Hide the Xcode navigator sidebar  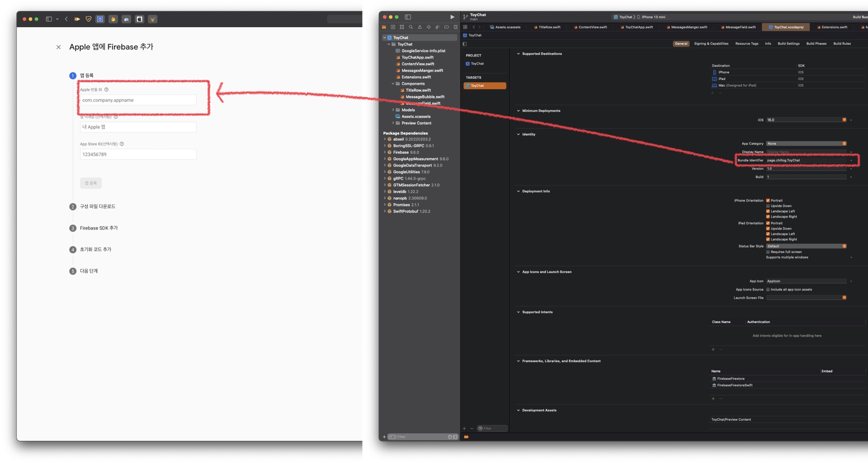(408, 17)
